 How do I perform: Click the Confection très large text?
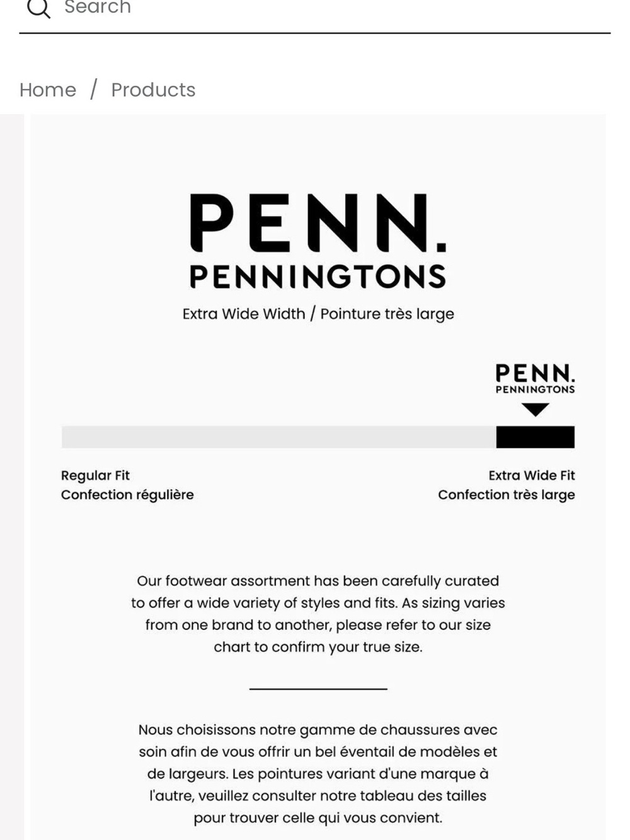point(507,495)
